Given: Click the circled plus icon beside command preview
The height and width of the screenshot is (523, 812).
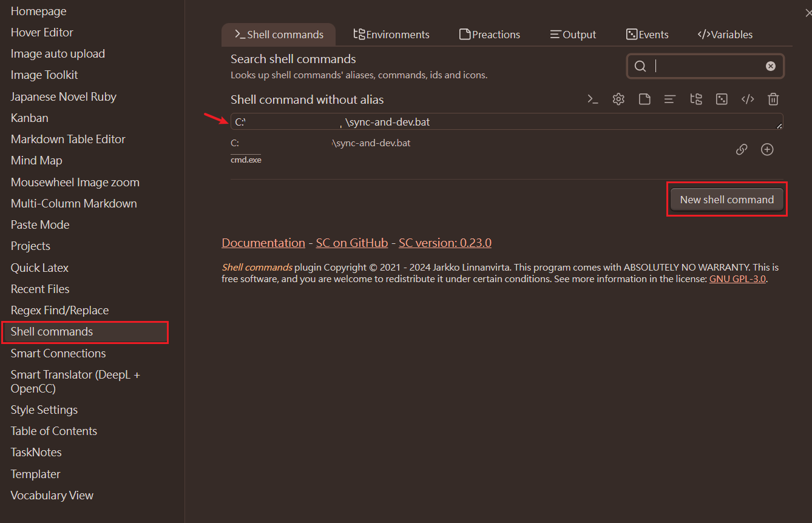Looking at the screenshot, I should (767, 149).
